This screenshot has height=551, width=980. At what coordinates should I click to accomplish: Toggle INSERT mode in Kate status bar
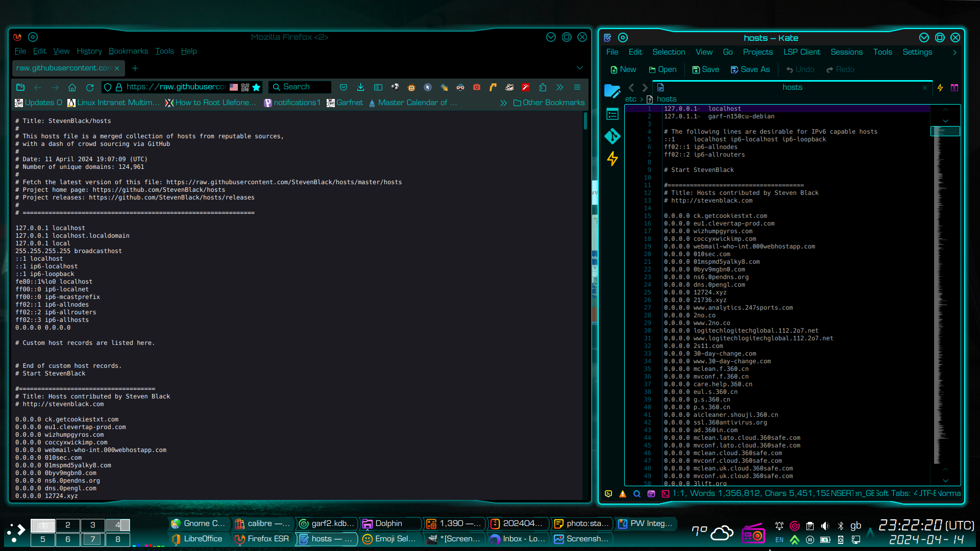pyautogui.click(x=842, y=493)
